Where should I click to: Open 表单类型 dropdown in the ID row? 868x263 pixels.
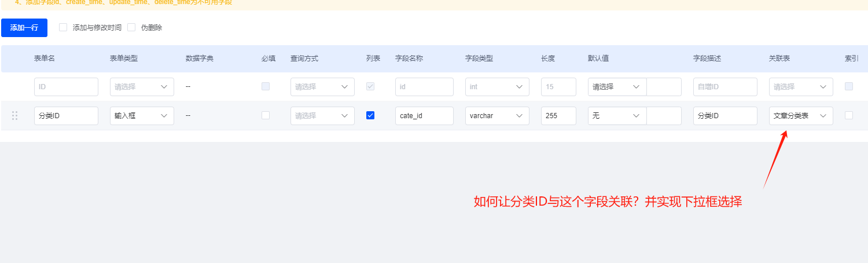click(142, 87)
